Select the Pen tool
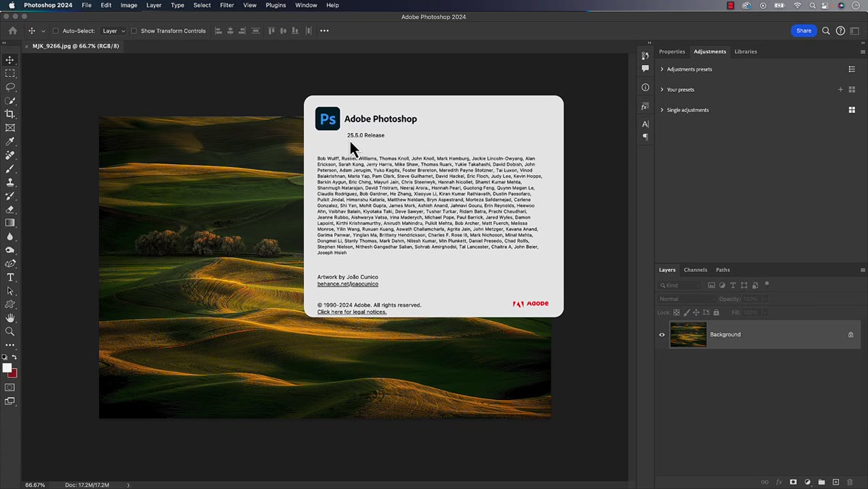Screen dimensions: 868x489 coord(10,264)
